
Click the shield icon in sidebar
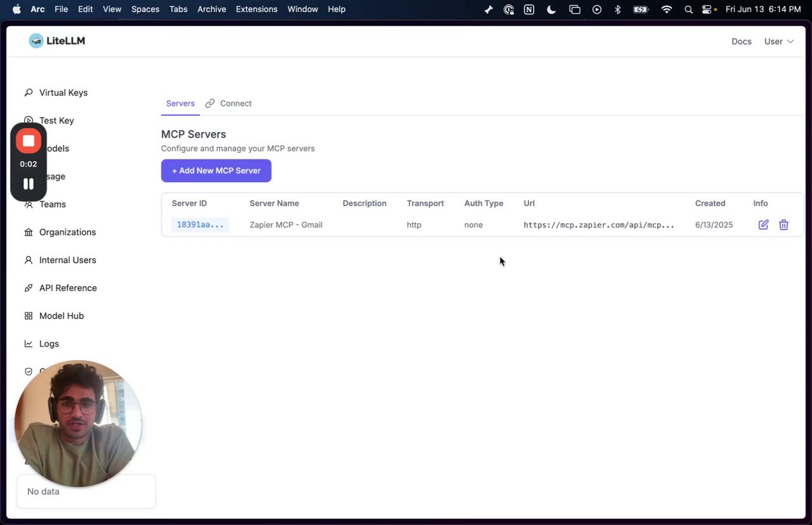[x=28, y=372]
